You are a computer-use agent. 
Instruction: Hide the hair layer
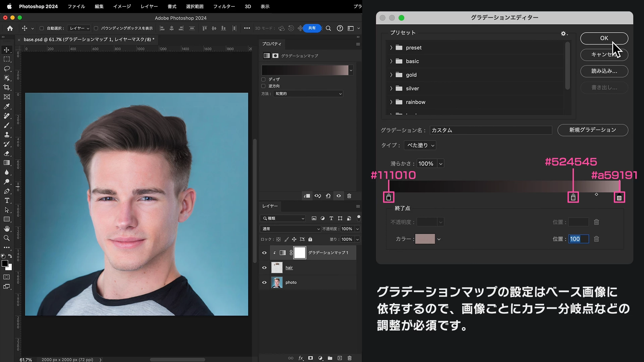[x=264, y=267]
